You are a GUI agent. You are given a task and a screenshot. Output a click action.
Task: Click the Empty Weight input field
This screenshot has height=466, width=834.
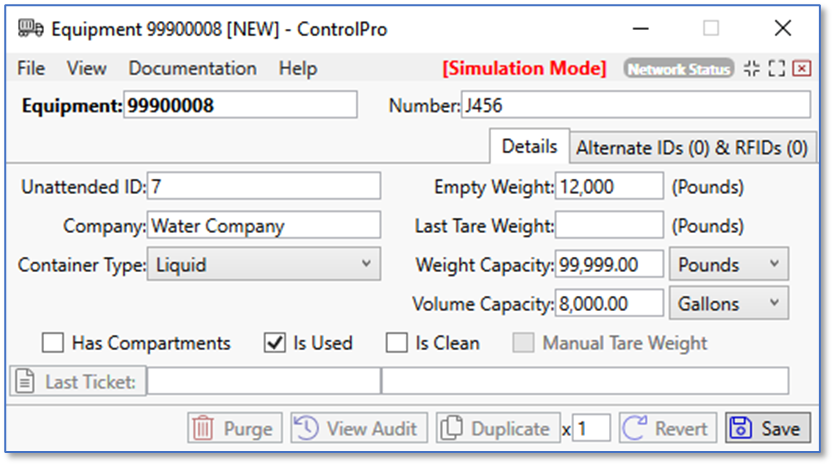click(609, 187)
